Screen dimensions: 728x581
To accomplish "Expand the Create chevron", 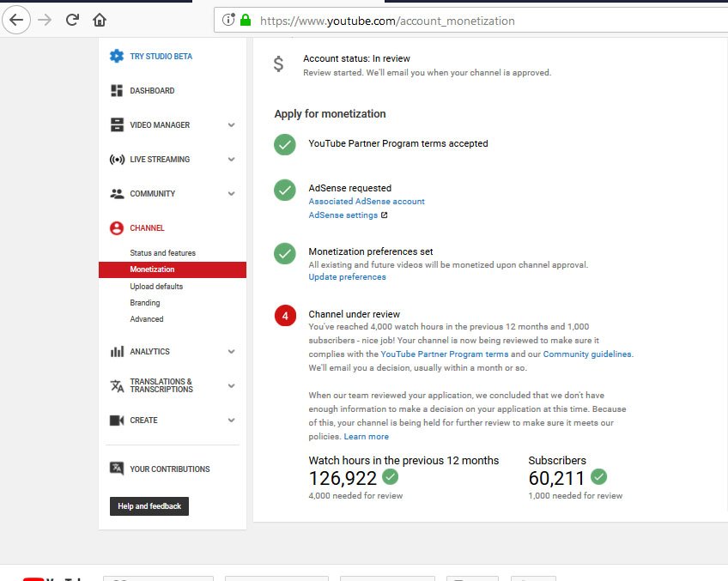I will point(231,420).
